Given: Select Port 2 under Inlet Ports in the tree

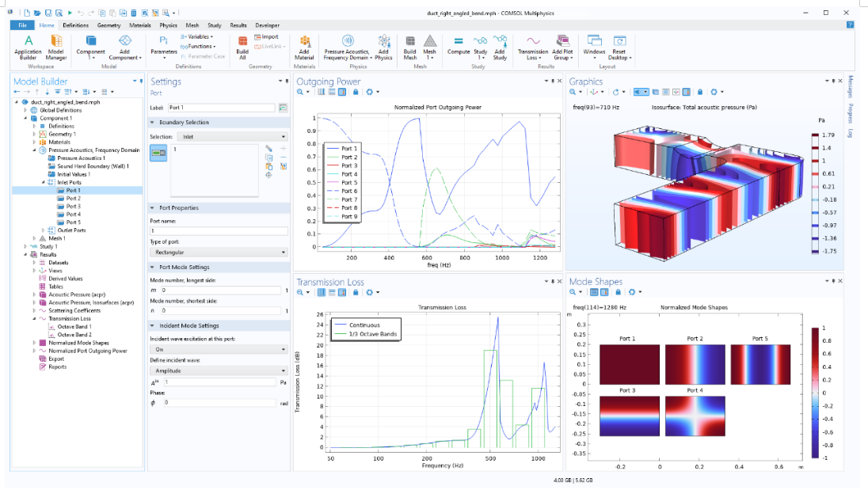Looking at the screenshot, I should point(74,198).
